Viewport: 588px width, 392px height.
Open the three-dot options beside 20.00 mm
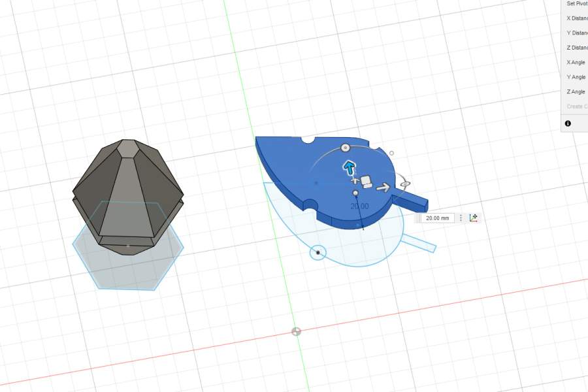[x=461, y=218]
